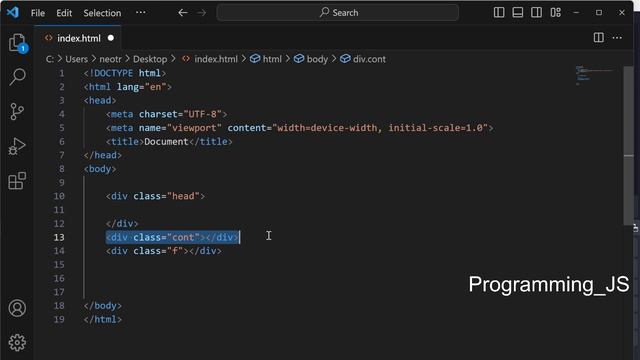The image size is (640, 360).
Task: Open the Extensions view
Action: pos(17,181)
